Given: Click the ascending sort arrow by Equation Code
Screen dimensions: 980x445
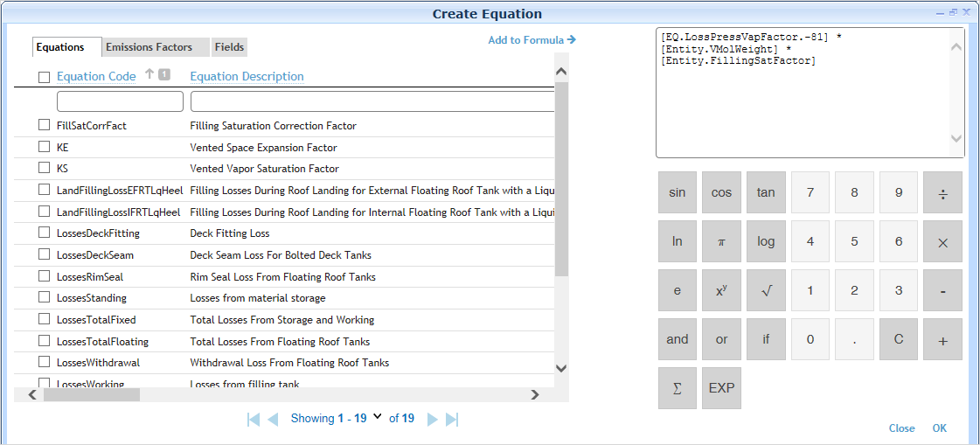Looking at the screenshot, I should pos(149,74).
